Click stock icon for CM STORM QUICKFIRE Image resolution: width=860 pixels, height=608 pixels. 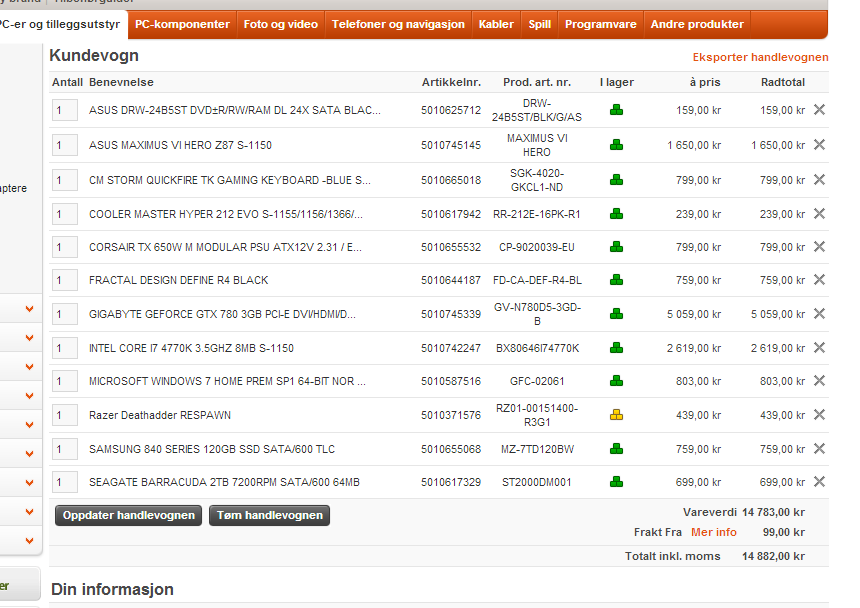(616, 180)
